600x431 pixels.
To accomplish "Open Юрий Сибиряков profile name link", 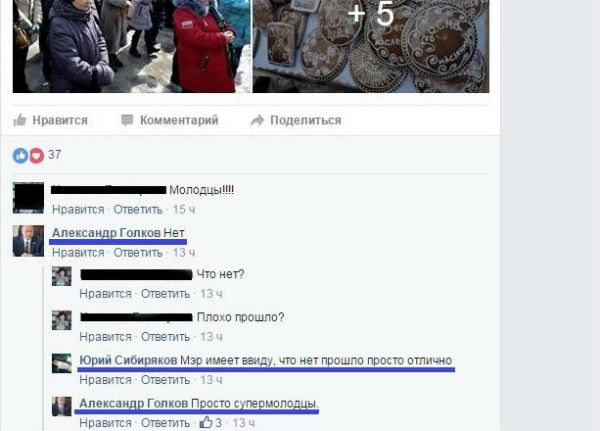I will point(128,360).
